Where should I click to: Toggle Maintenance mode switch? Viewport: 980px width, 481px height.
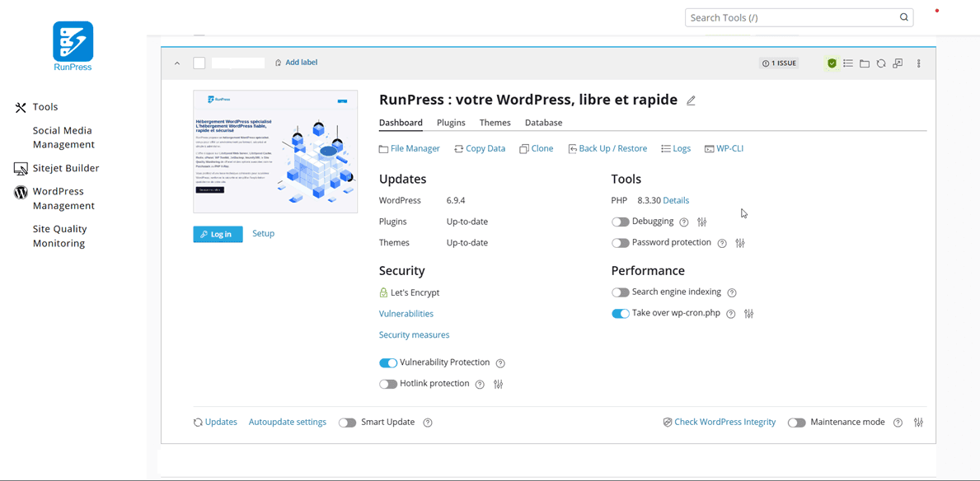[x=797, y=423]
